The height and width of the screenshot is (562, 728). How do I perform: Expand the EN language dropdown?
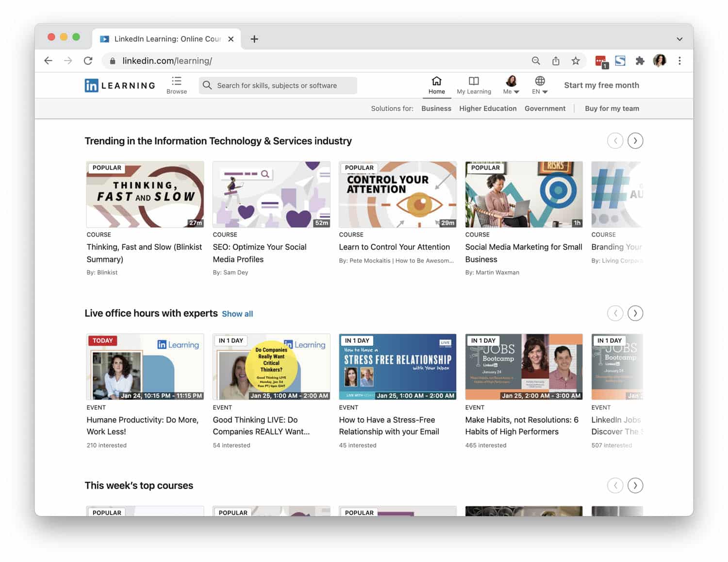coord(540,85)
